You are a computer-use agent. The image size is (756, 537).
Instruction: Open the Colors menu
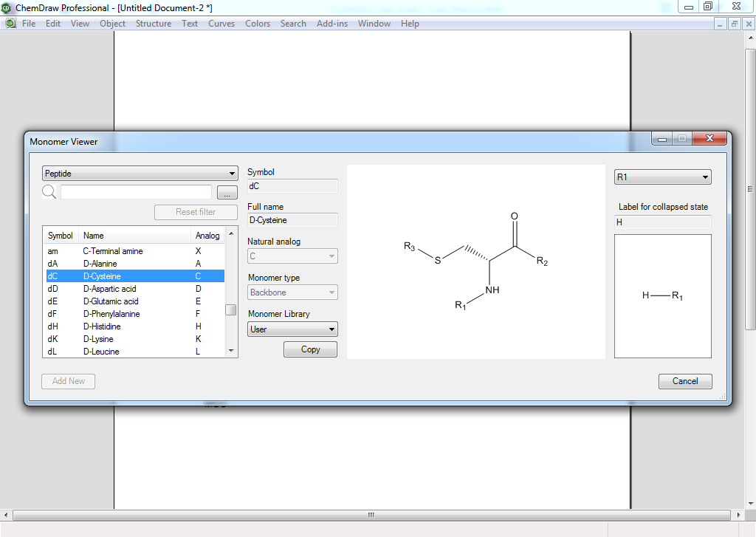click(x=258, y=23)
